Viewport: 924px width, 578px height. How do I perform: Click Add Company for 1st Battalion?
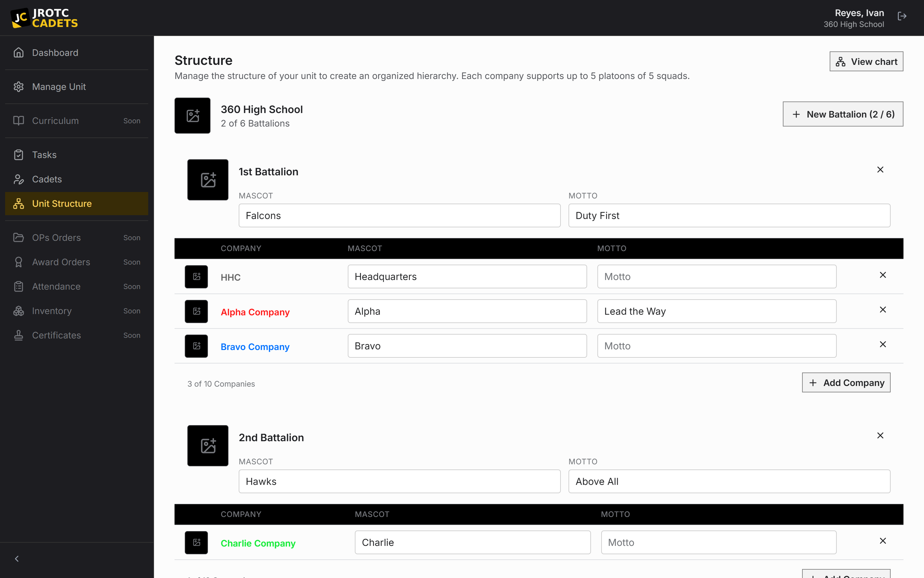tap(846, 383)
